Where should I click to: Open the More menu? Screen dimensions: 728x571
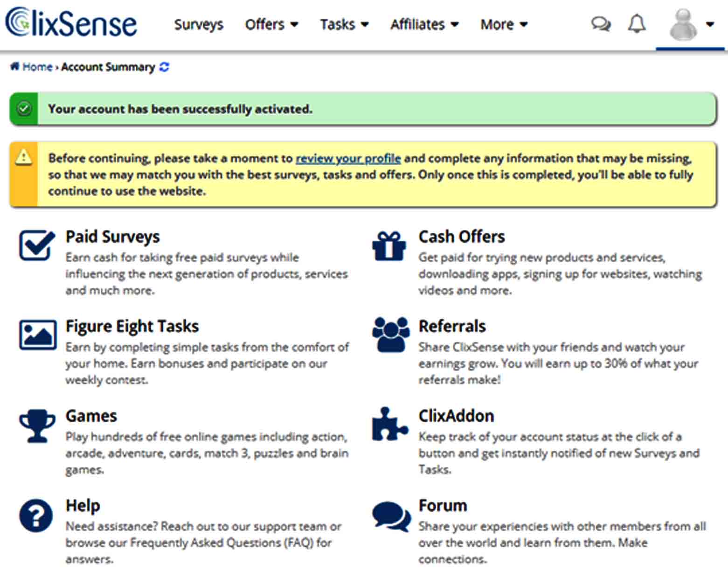504,24
